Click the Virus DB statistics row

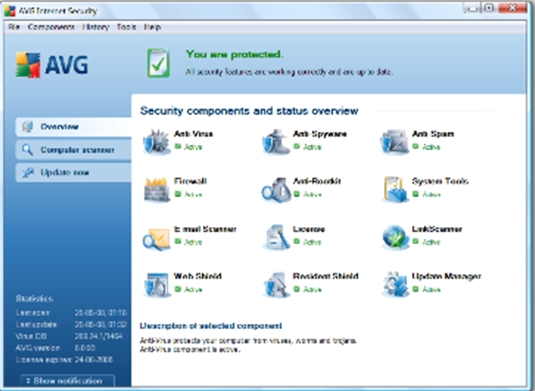coord(69,336)
